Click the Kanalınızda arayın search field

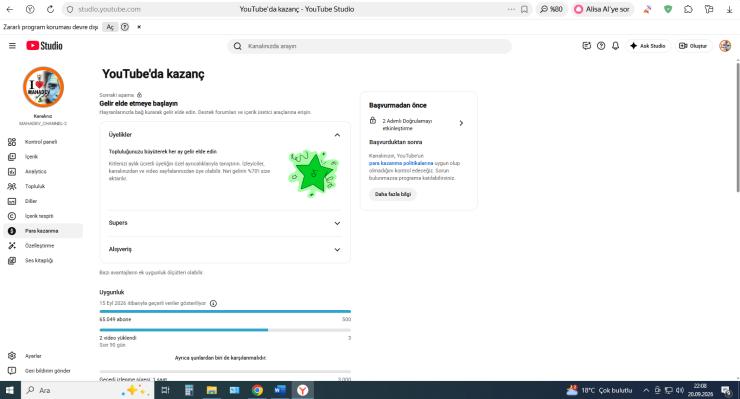[x=369, y=46]
